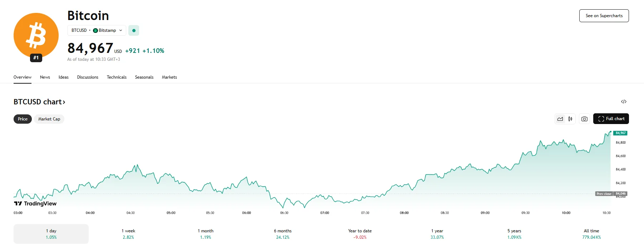Take a chart snapshot with camera icon
Screen dimensions: 644x252
[584, 119]
